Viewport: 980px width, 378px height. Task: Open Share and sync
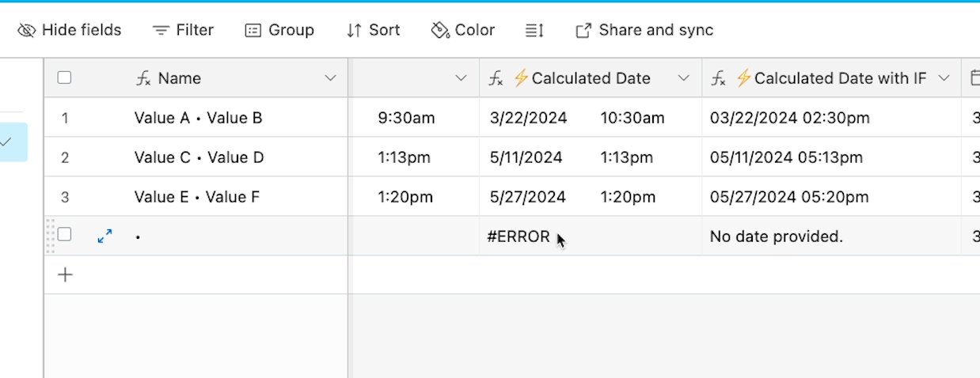point(644,30)
